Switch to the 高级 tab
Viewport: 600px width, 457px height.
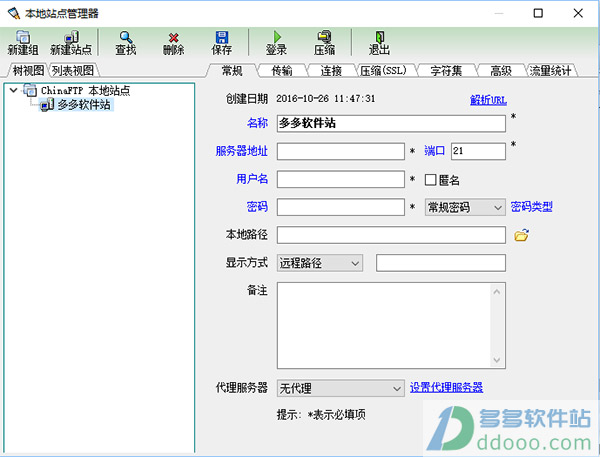[x=501, y=71]
